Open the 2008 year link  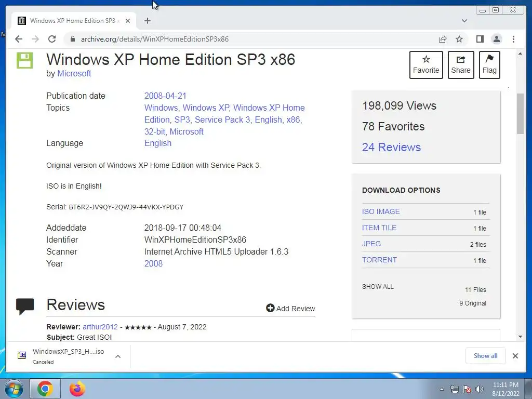153,263
